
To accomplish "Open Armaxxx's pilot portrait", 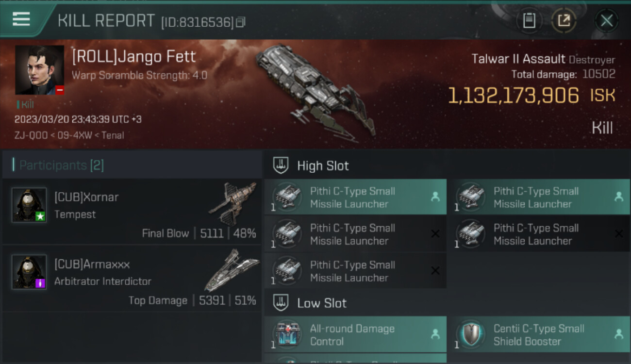I will [29, 272].
